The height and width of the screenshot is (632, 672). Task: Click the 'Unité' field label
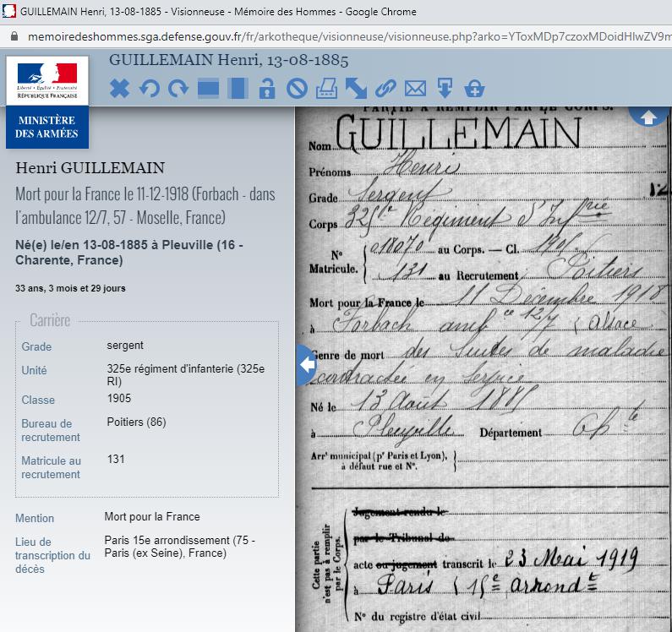tap(34, 370)
